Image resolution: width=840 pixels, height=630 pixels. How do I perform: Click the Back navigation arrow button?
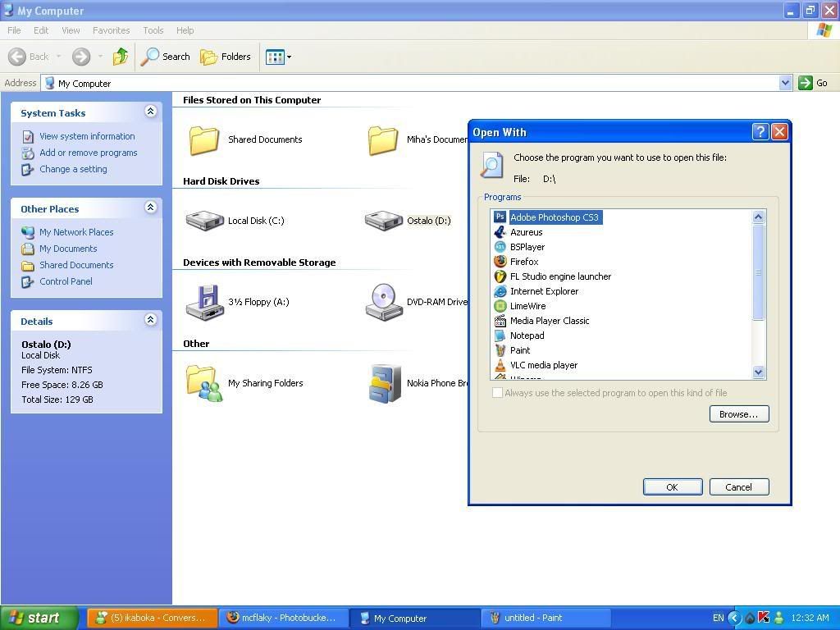coord(17,57)
